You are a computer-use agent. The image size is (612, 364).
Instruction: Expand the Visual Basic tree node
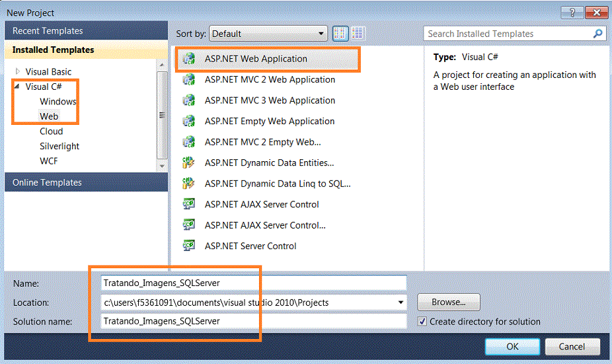point(18,71)
